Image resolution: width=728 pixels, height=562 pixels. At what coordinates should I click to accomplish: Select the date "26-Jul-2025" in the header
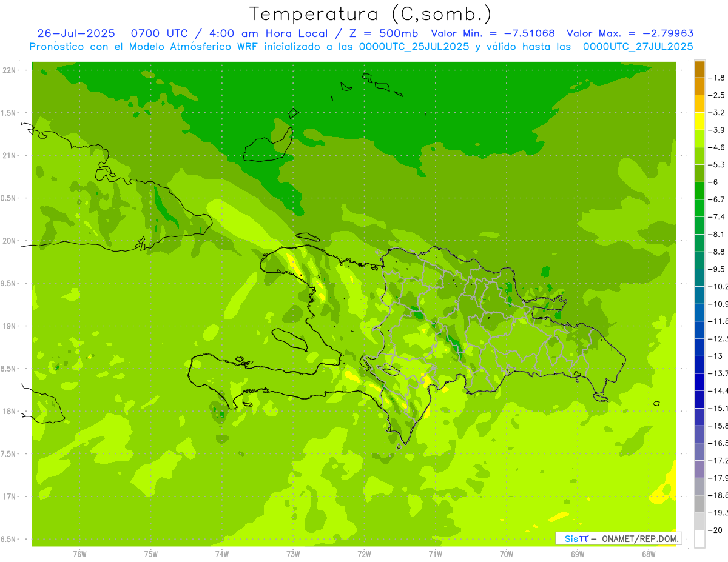click(x=76, y=33)
